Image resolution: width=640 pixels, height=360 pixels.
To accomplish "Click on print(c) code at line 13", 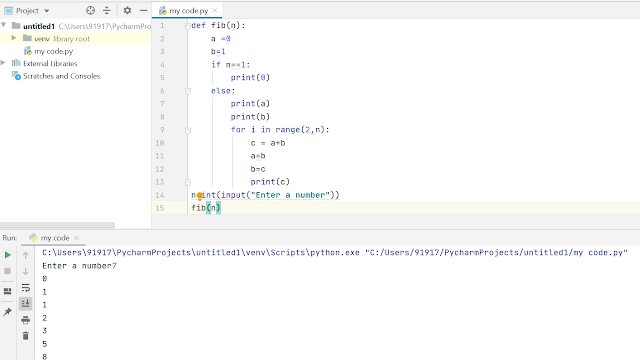I will click(x=270, y=182).
